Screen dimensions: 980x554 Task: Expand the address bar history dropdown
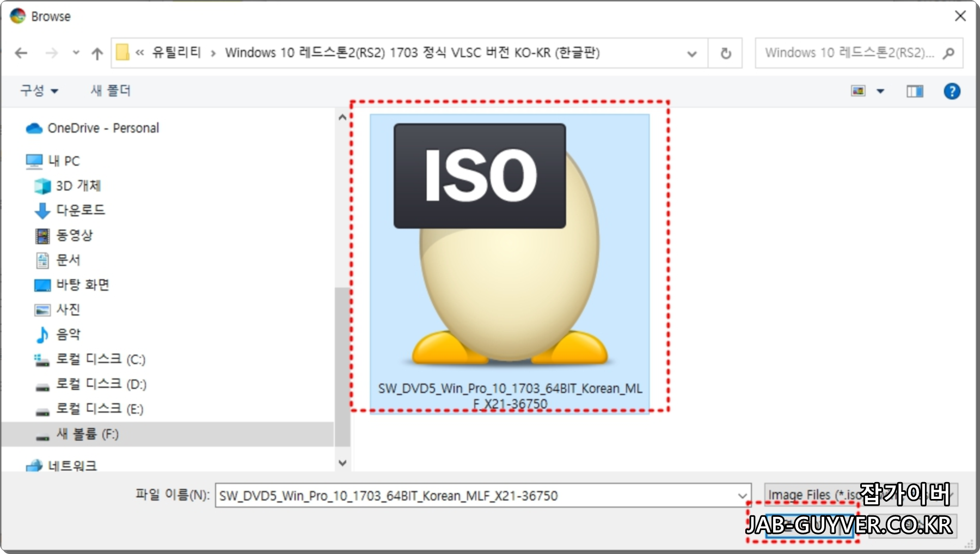(692, 53)
